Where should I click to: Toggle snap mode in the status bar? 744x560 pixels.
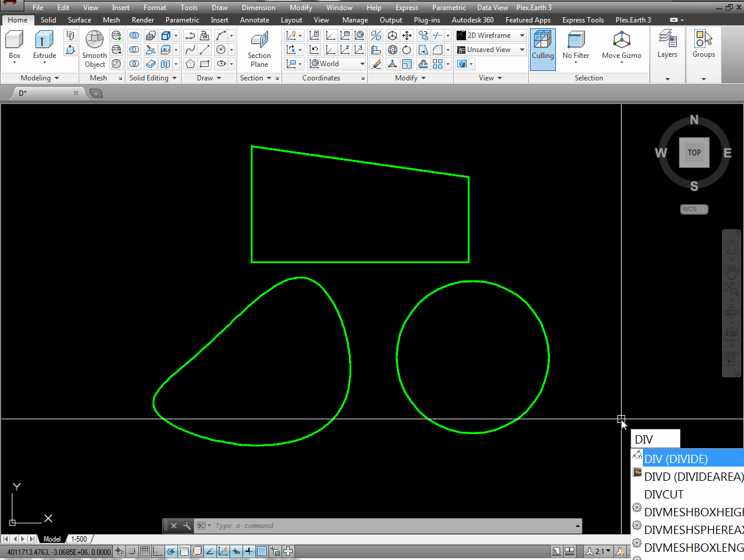[x=131, y=551]
